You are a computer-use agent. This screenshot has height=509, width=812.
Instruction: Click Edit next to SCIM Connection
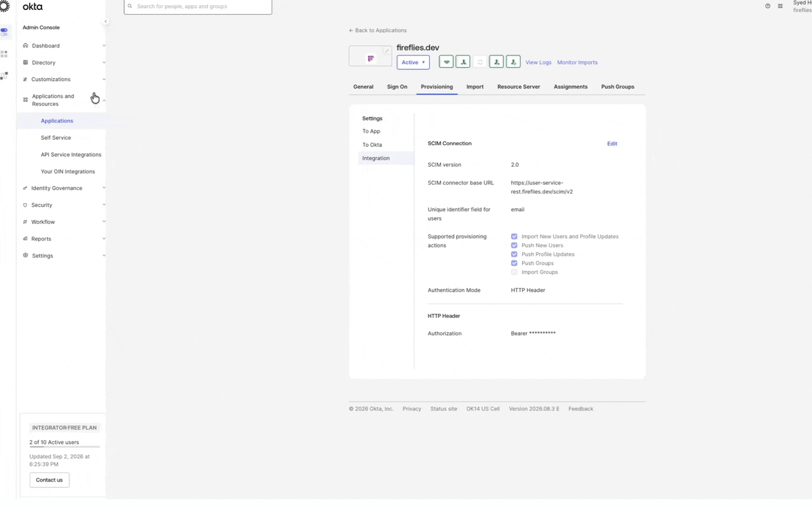click(612, 144)
